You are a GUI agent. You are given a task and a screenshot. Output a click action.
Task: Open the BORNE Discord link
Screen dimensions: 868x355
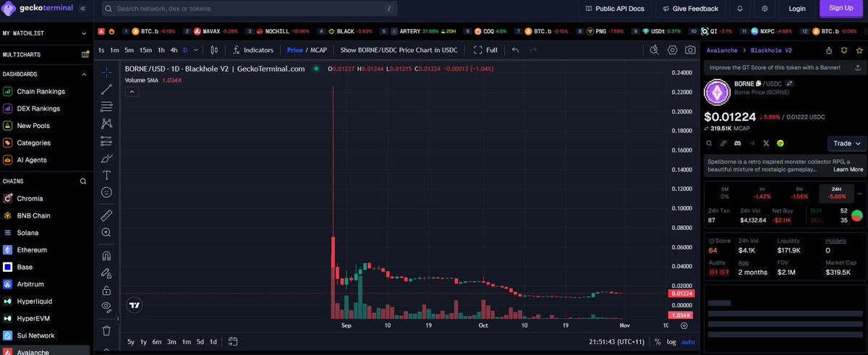pos(737,143)
